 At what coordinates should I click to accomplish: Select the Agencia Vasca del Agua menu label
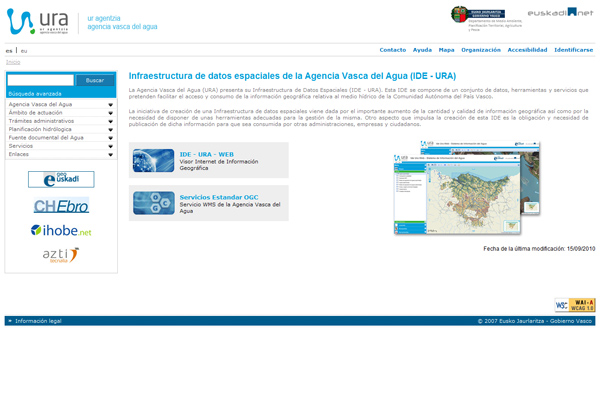point(40,104)
